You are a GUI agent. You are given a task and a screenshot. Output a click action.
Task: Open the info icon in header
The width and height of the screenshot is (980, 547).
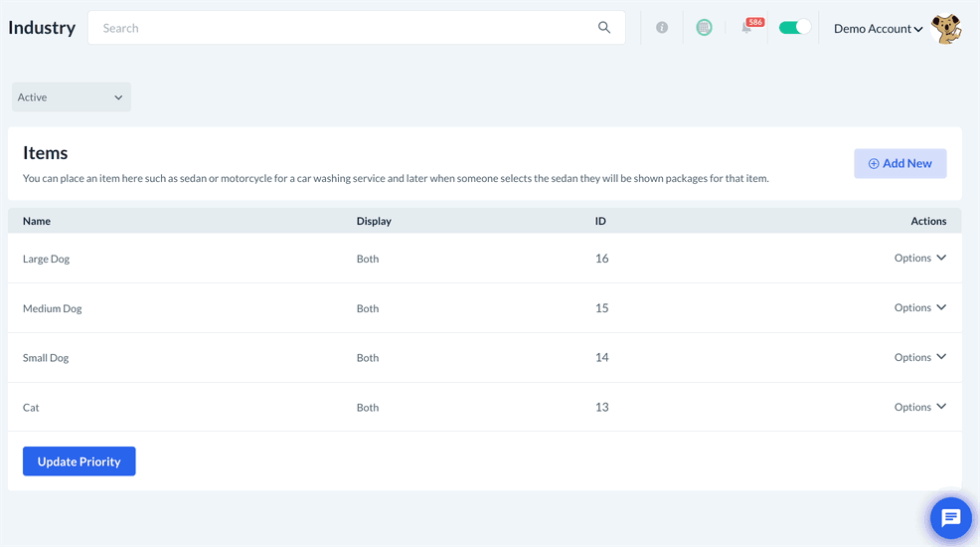(662, 28)
